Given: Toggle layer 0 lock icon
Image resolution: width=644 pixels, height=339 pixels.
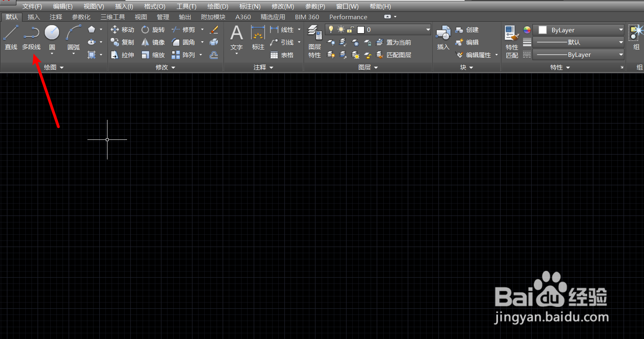Looking at the screenshot, I should pyautogui.click(x=350, y=29).
